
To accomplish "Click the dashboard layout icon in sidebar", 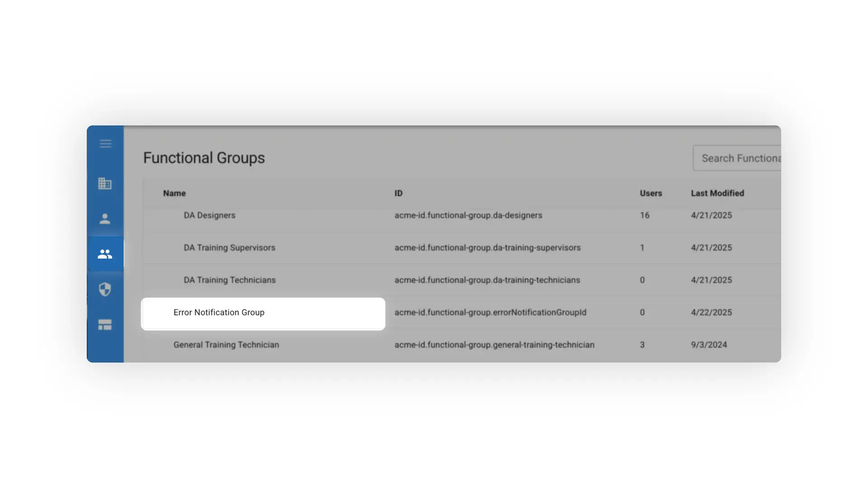I will pyautogui.click(x=105, y=324).
